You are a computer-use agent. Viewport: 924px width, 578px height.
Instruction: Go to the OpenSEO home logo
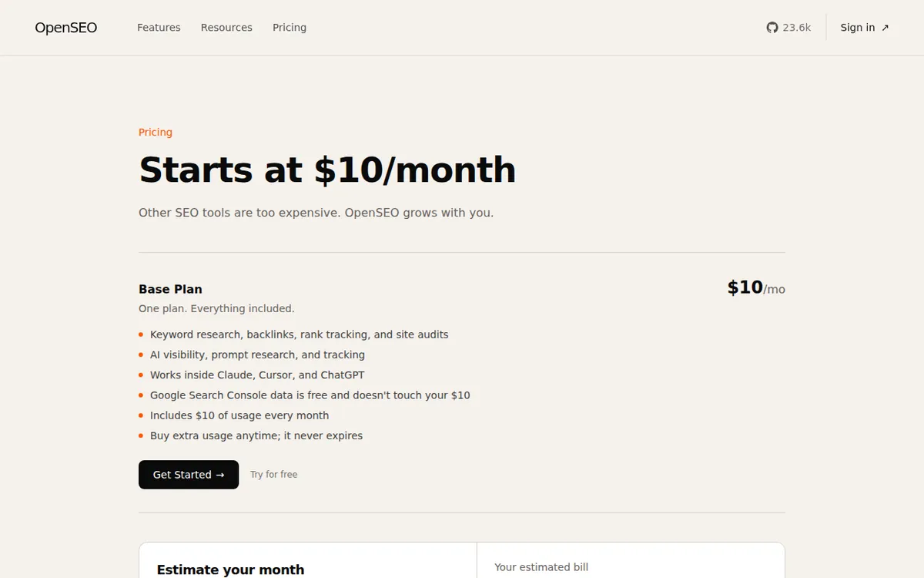[66, 28]
